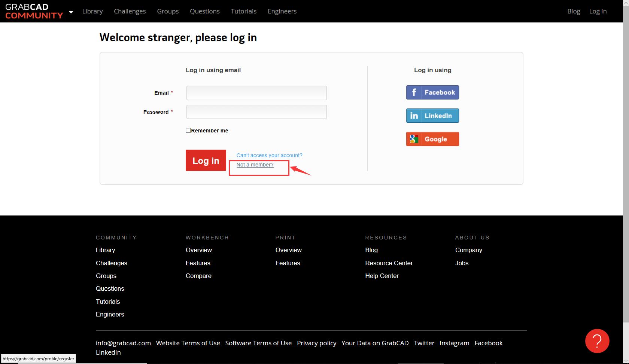Go to Tutorials in top navigation bar
The width and height of the screenshot is (629, 364).
(243, 11)
